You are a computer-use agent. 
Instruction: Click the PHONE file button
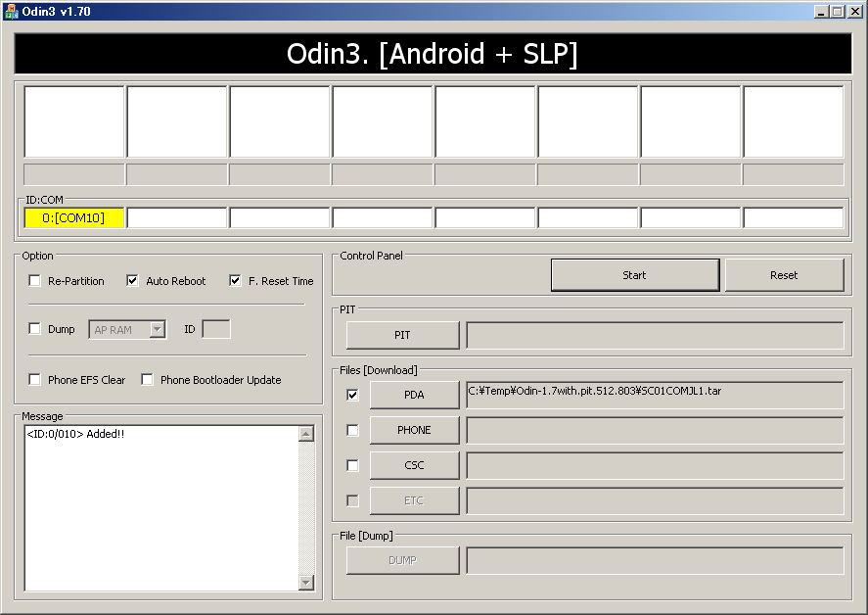click(414, 430)
